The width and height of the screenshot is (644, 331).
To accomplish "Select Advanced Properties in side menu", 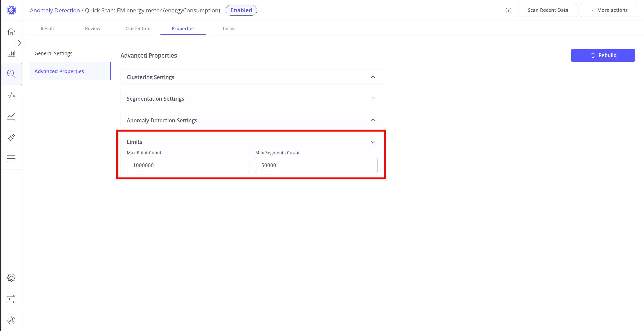I will click(x=70, y=71).
